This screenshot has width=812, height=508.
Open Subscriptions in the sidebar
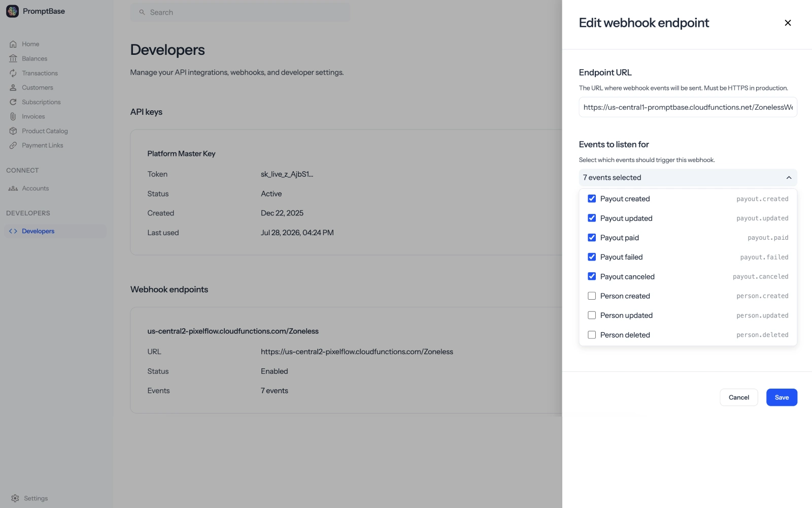(41, 102)
